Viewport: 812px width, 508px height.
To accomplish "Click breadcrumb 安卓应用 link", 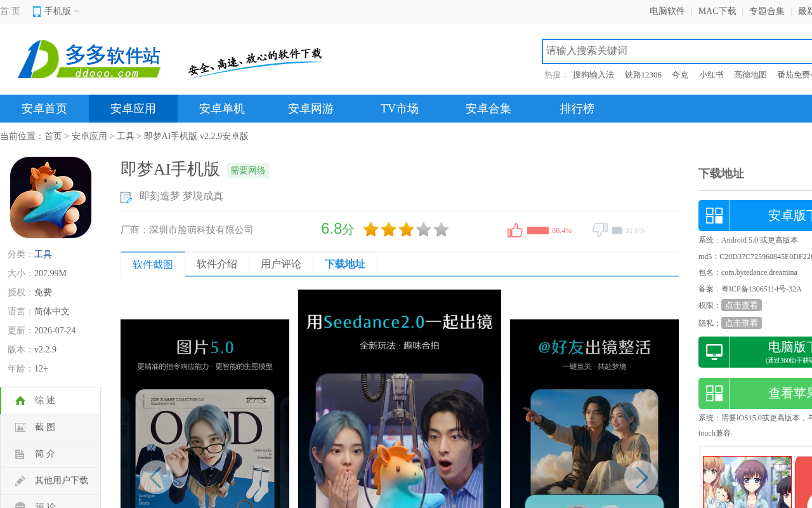I will click(89, 137).
